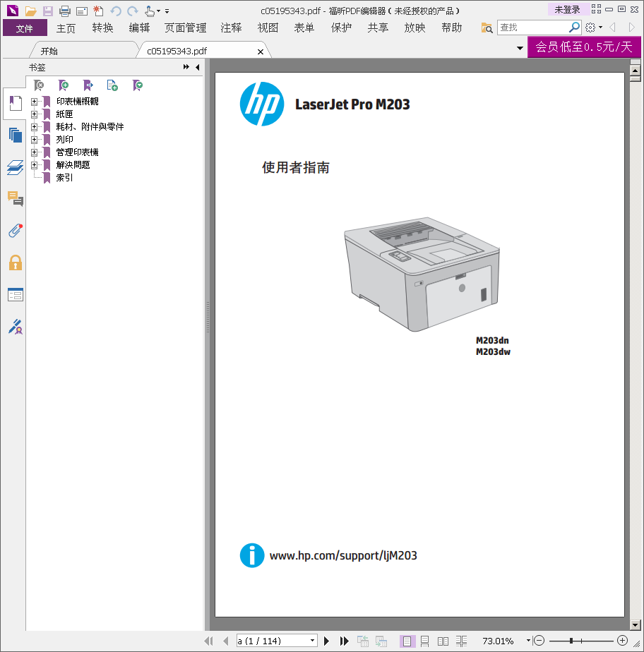Click the zoom slider handle
The height and width of the screenshot is (652, 644).
(x=571, y=641)
